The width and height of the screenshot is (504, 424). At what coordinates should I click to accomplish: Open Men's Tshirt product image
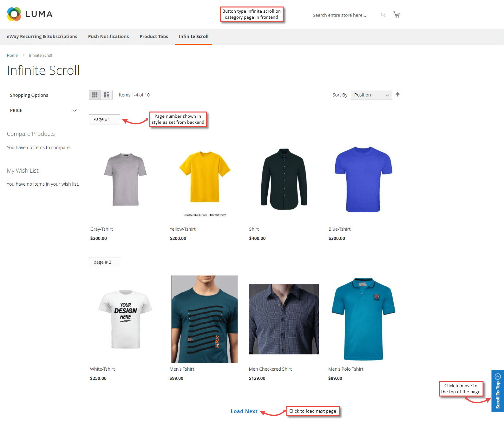205,319
